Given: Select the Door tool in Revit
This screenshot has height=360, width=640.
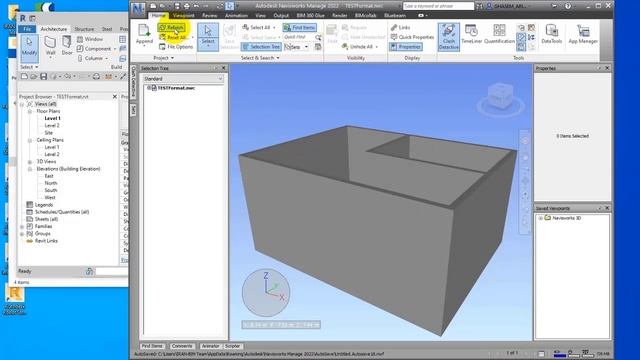Looking at the screenshot, I should tap(67, 46).
